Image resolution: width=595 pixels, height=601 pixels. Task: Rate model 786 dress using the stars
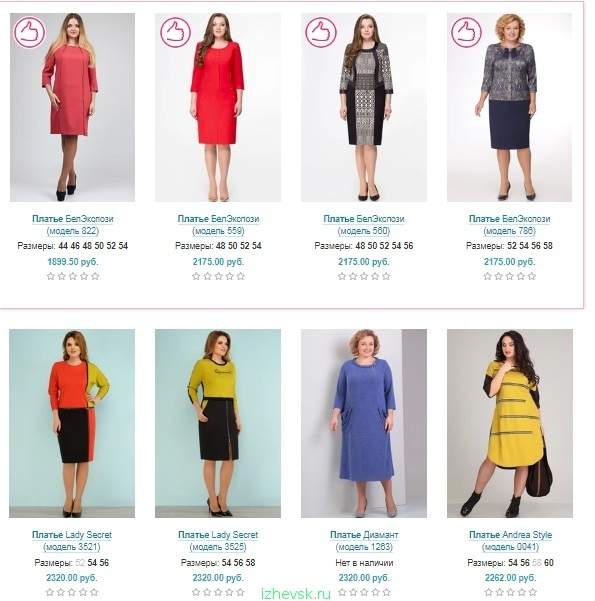pyautogui.click(x=510, y=276)
